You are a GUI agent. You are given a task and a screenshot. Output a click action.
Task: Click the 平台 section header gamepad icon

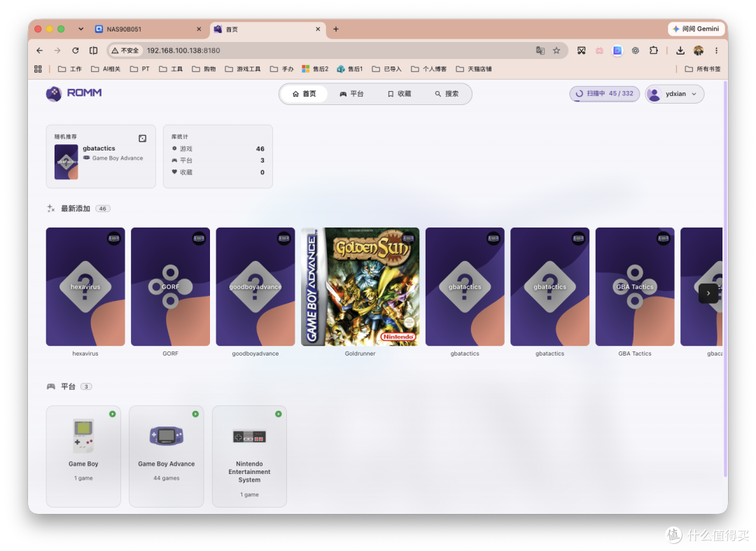pos(50,386)
